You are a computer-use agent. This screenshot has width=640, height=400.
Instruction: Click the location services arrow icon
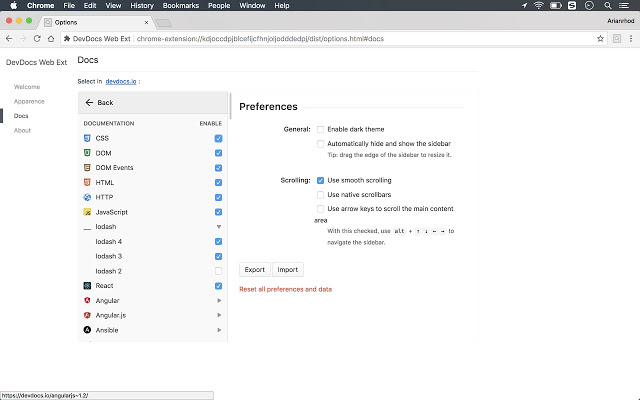tap(524, 5)
